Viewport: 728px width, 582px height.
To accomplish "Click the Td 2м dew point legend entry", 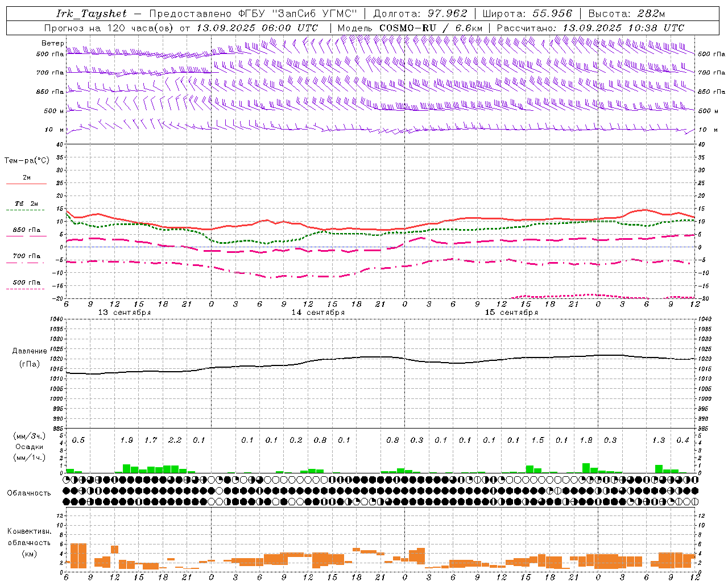I will pyautogui.click(x=26, y=203).
